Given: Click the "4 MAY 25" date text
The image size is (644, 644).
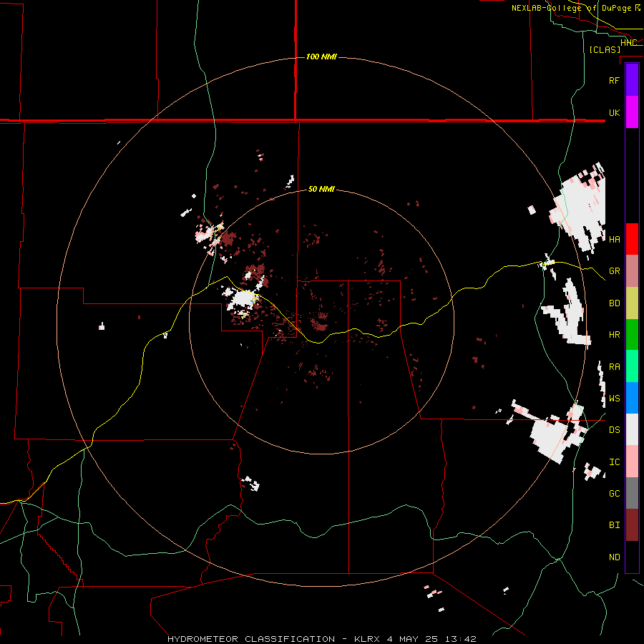Looking at the screenshot, I should (x=414, y=639).
